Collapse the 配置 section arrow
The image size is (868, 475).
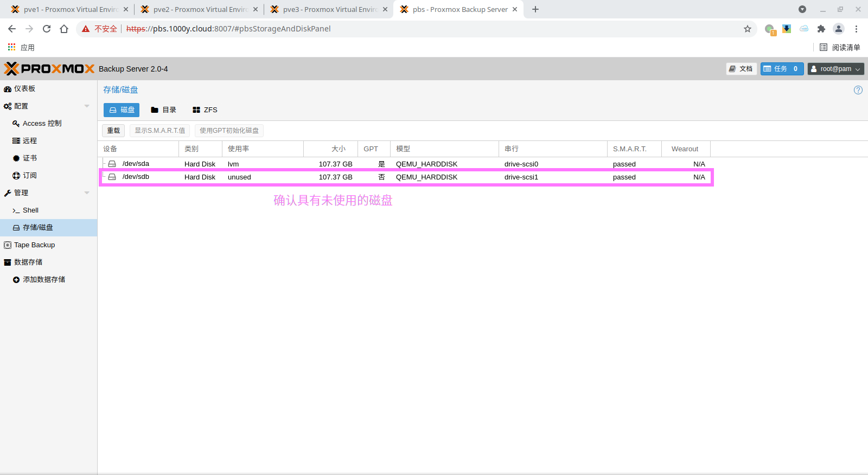pyautogui.click(x=87, y=106)
